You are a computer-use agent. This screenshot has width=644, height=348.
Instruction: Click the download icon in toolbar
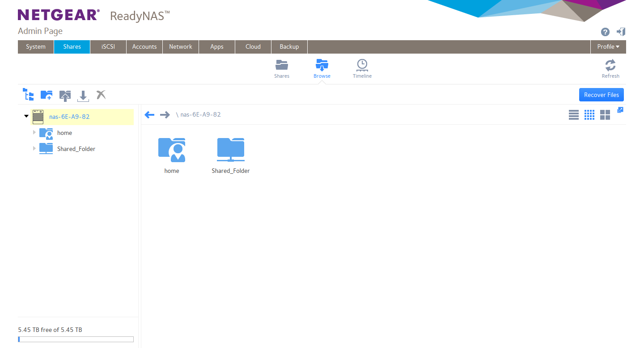tap(83, 95)
